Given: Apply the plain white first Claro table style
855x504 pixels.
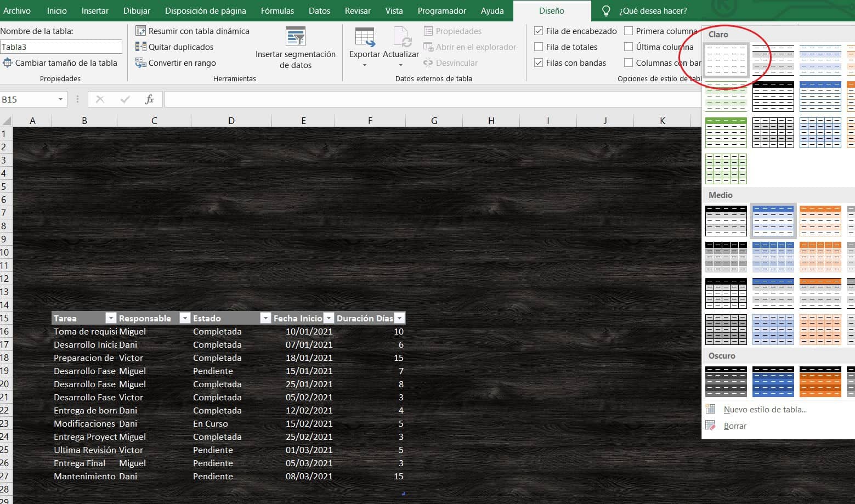Looking at the screenshot, I should [726, 60].
